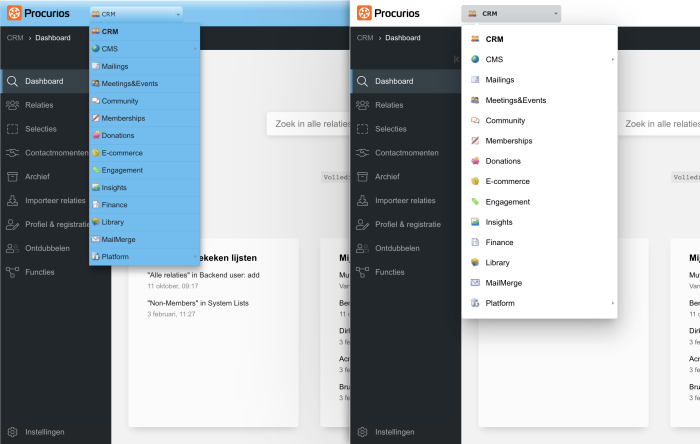
Task: Click MailMerge icon in the blue menu
Action: coord(96,239)
